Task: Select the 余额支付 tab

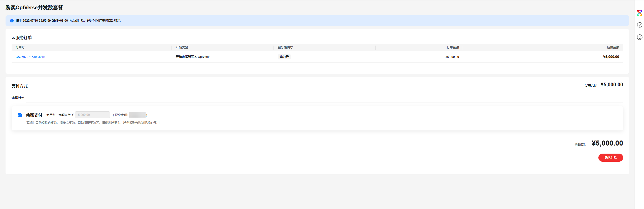Action: coord(19,98)
